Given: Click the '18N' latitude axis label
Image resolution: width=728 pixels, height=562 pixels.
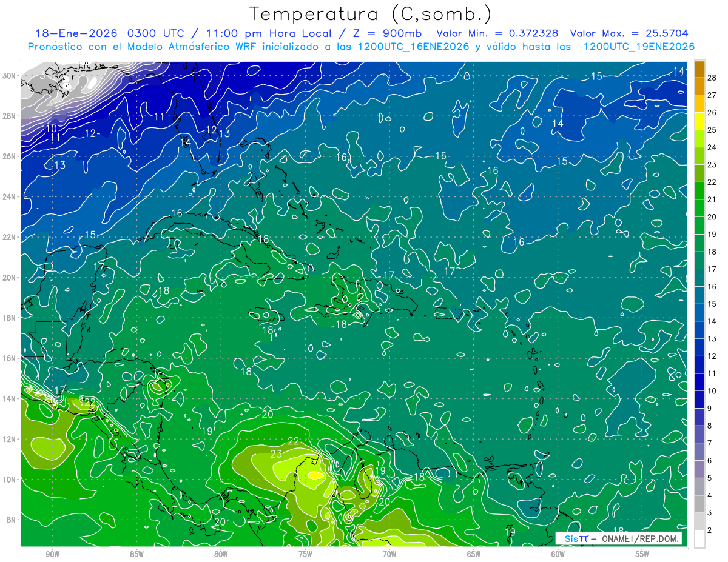Looking at the screenshot, I should click(9, 318).
